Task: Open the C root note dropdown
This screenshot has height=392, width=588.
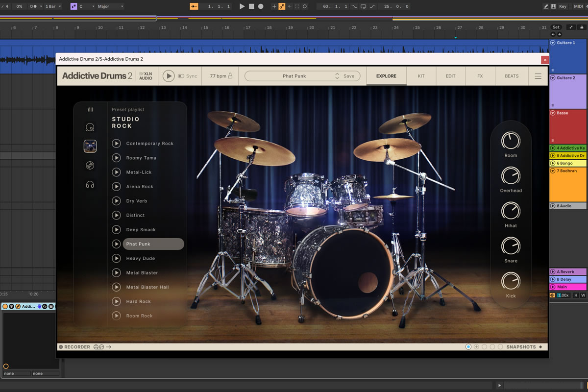Action: [86, 6]
